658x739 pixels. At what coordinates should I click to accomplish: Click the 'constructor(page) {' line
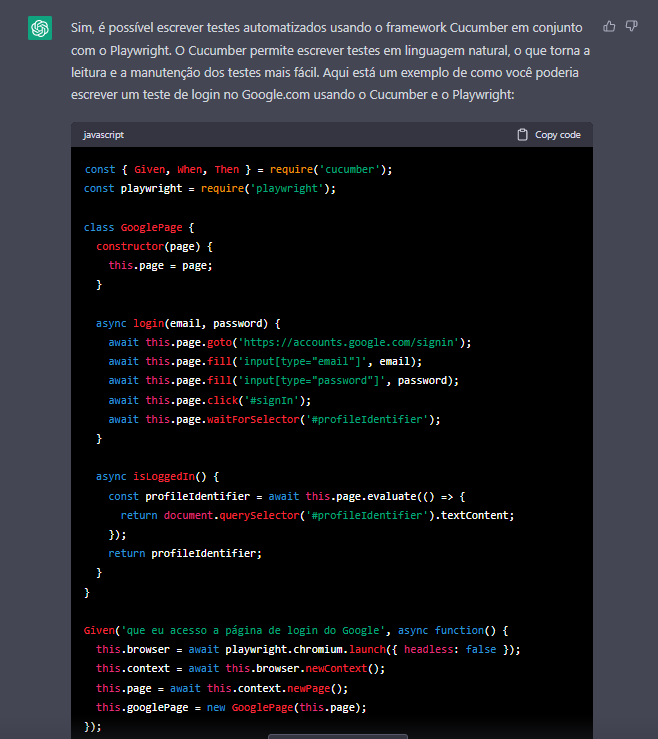pyautogui.click(x=155, y=246)
